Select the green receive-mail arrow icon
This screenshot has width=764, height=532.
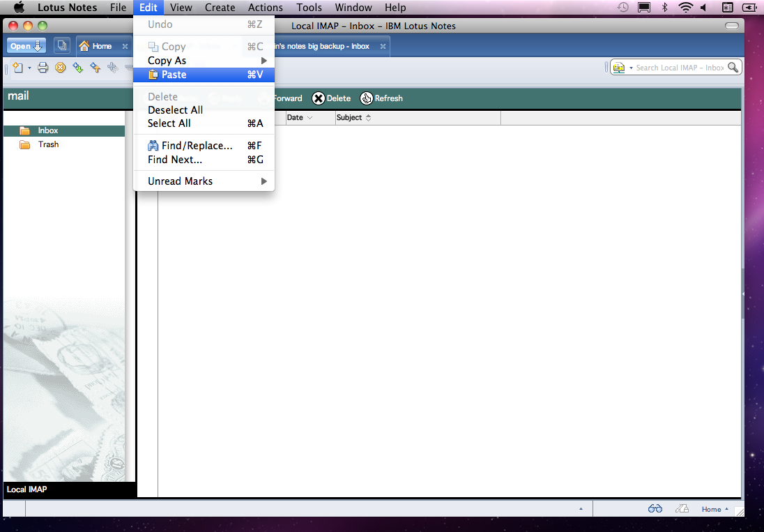tap(77, 68)
